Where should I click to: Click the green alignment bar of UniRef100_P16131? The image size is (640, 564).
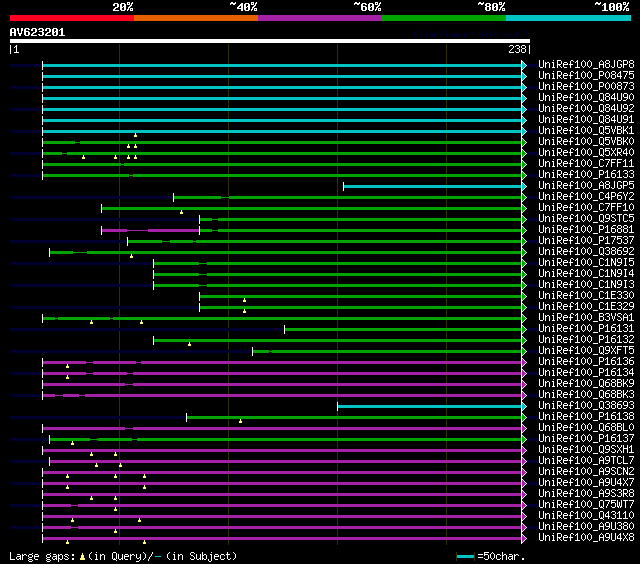tap(403, 329)
